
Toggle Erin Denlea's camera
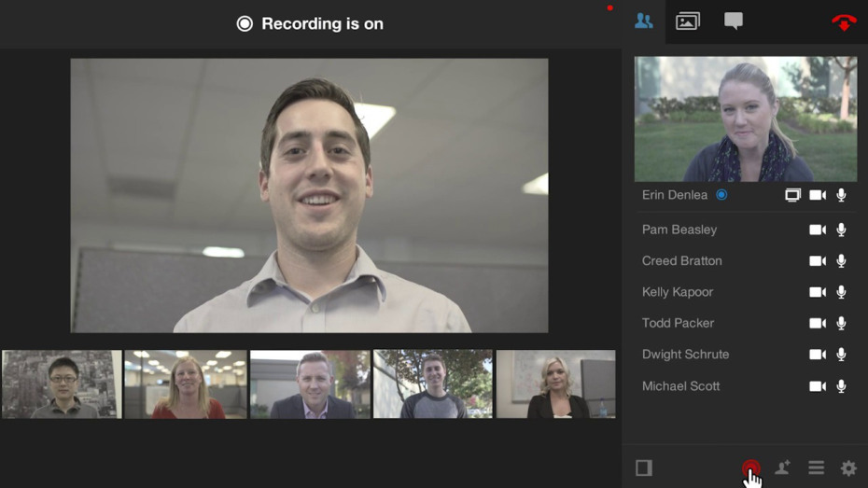pyautogui.click(x=818, y=195)
